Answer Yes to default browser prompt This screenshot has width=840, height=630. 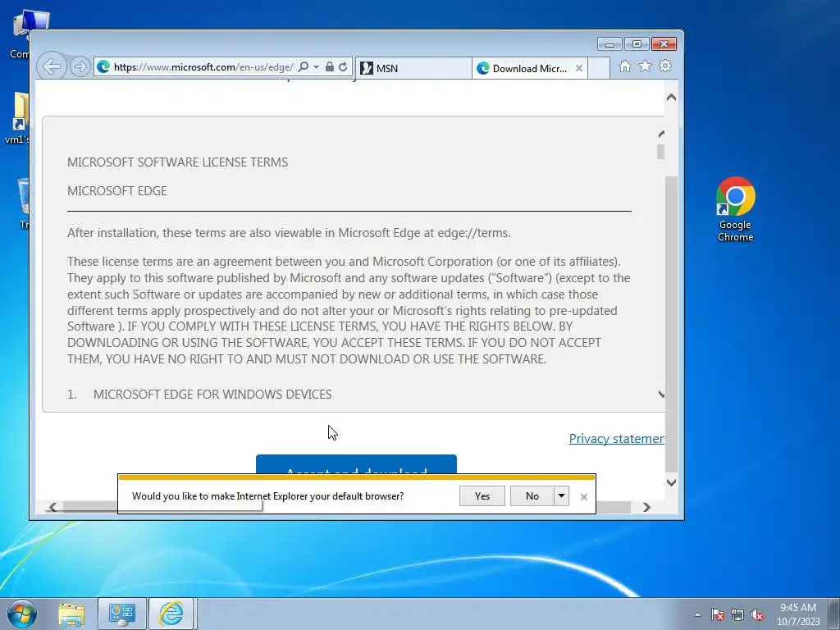pos(482,496)
